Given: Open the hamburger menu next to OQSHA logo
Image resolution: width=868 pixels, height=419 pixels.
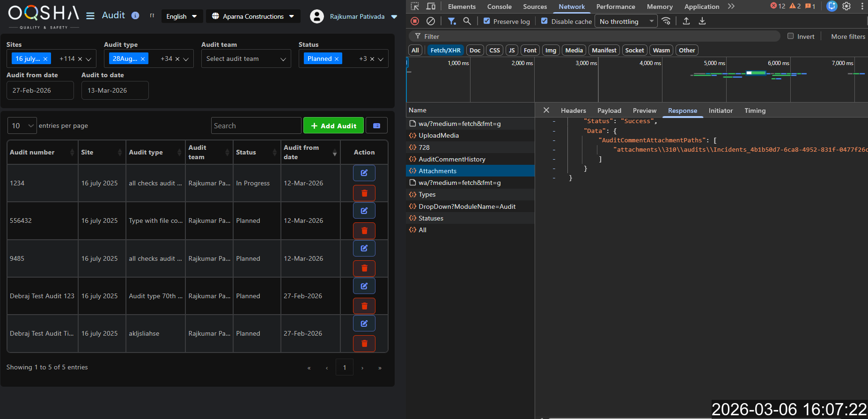Looking at the screenshot, I should pos(90,16).
